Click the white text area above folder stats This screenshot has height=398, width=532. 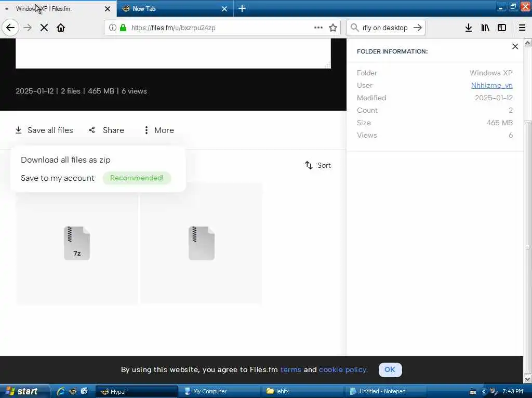click(173, 54)
